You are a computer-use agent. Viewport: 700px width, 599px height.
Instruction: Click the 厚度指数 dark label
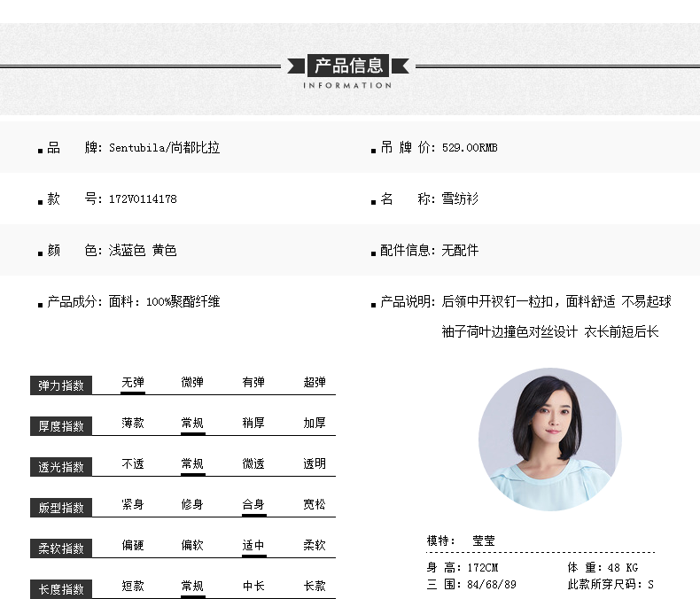61,426
